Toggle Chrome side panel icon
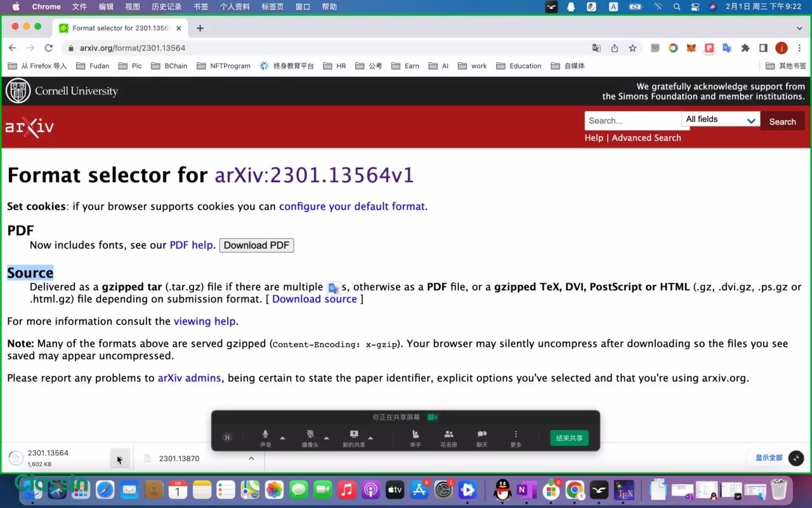 click(x=763, y=48)
